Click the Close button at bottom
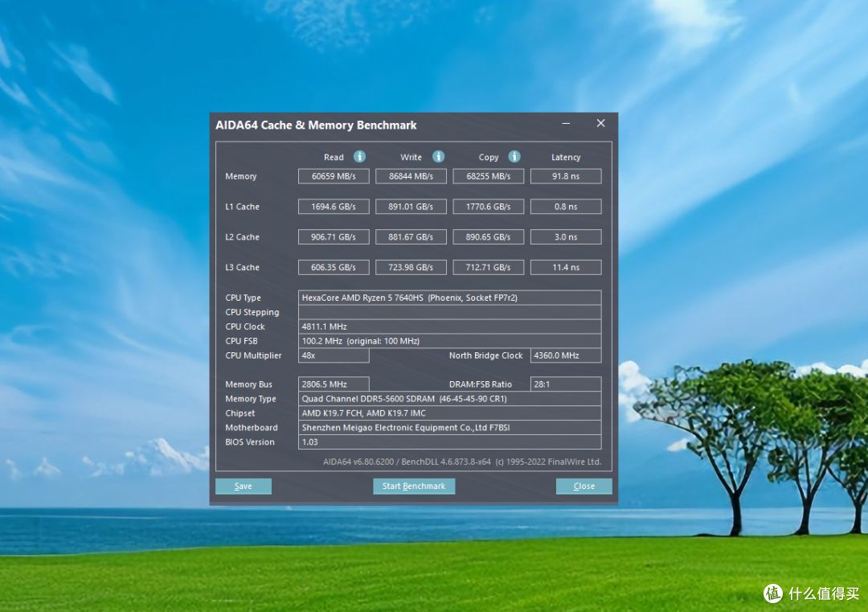Screen dimensions: 868x612 click(x=583, y=486)
